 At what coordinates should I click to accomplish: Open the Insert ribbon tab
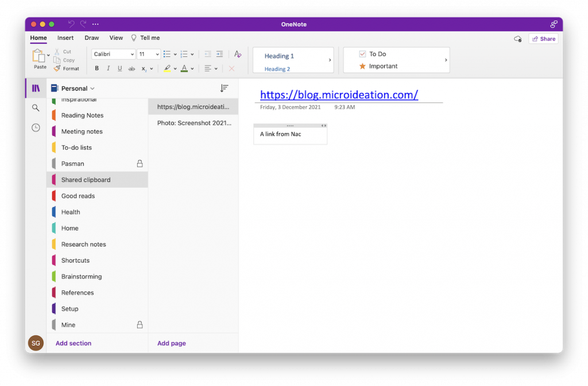click(x=65, y=38)
